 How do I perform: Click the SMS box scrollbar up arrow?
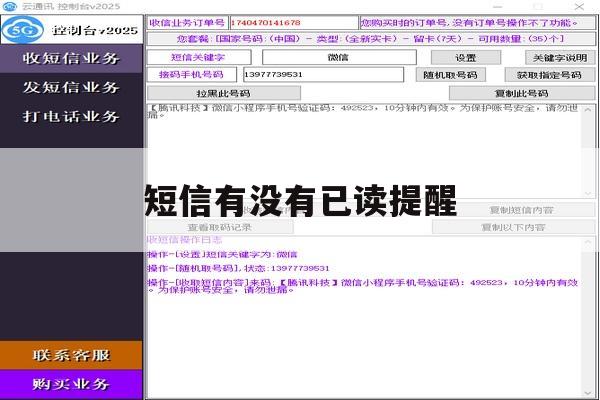588,110
